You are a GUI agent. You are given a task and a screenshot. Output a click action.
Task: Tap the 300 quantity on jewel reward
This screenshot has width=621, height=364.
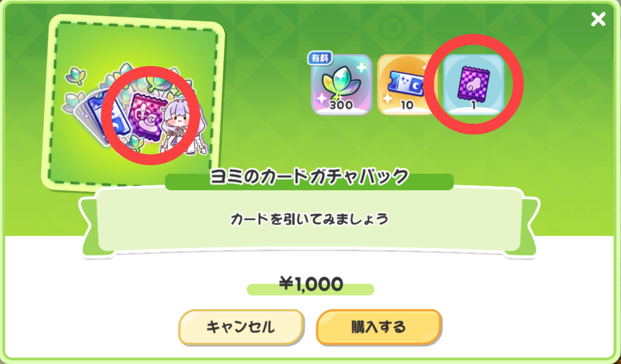[x=341, y=105]
